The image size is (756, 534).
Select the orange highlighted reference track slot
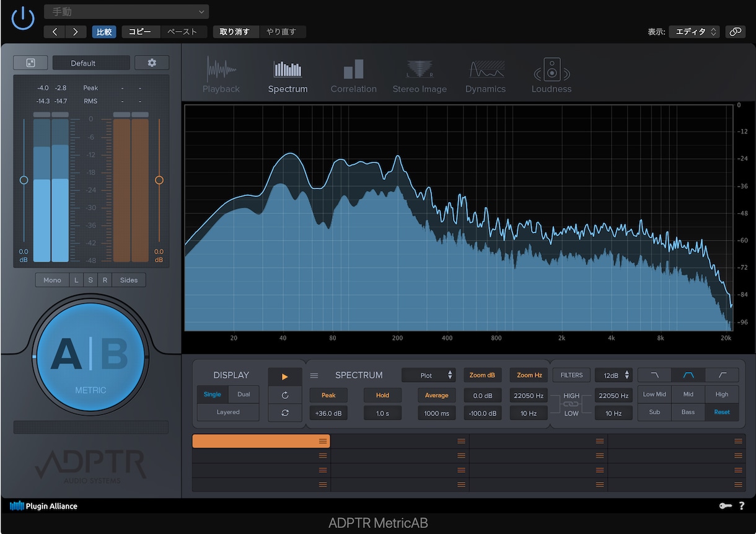[261, 441]
